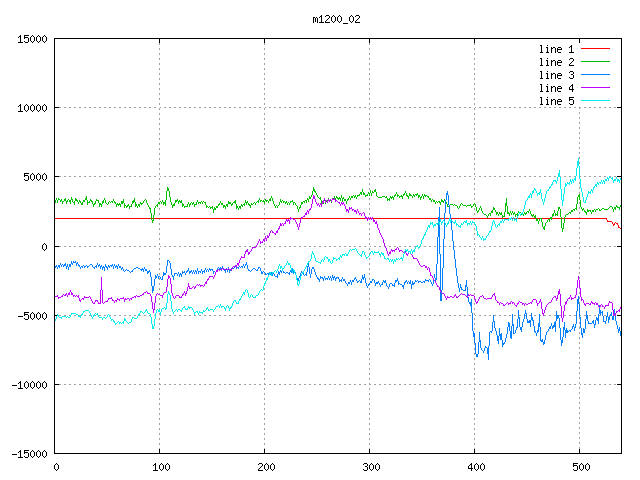The height and width of the screenshot is (480, 640).
Task: Click the 15000 y-axis tick label
Action: coord(32,39)
